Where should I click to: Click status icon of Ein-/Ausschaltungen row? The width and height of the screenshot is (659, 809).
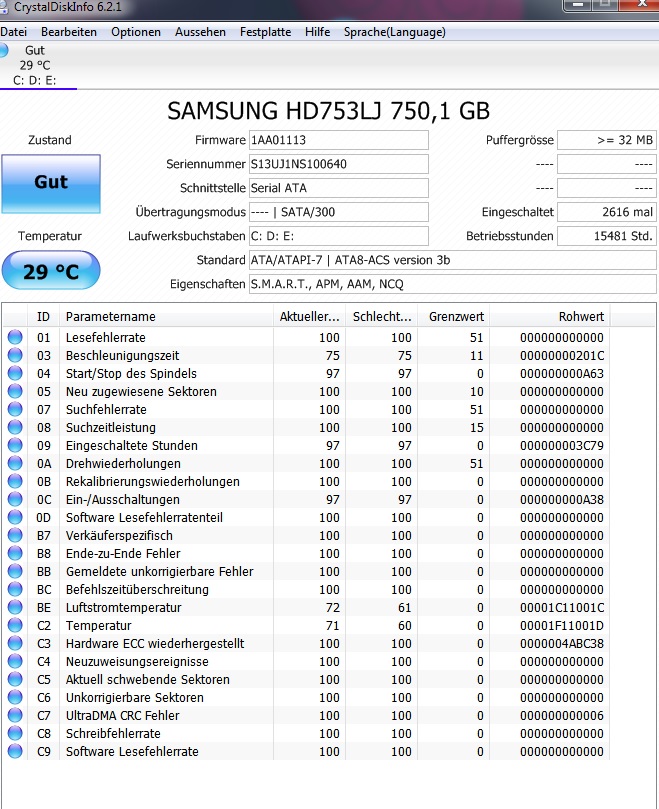pos(15,499)
